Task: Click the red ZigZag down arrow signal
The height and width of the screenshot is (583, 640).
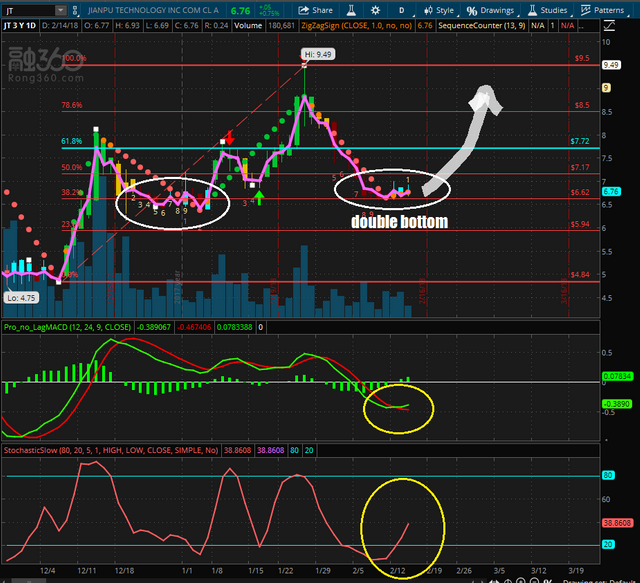Action: [229, 138]
